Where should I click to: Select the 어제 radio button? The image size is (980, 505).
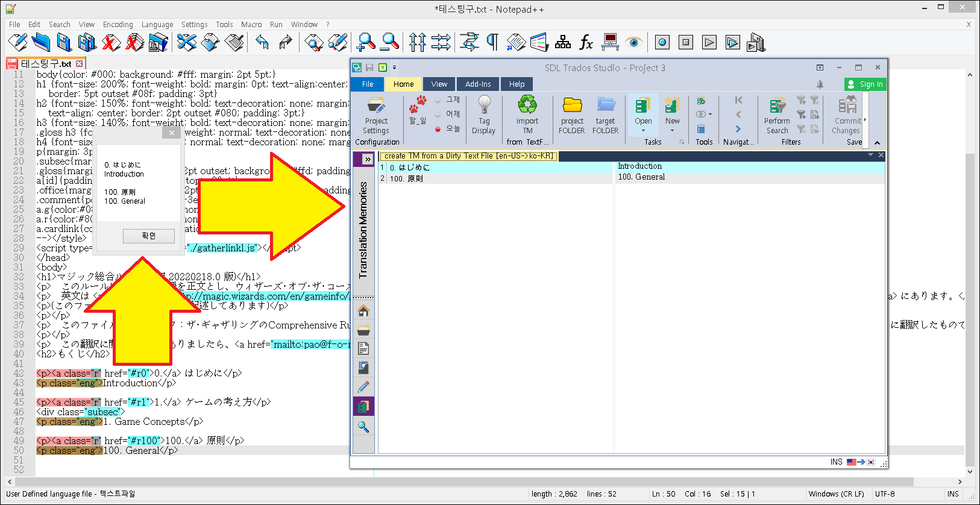coord(438,114)
